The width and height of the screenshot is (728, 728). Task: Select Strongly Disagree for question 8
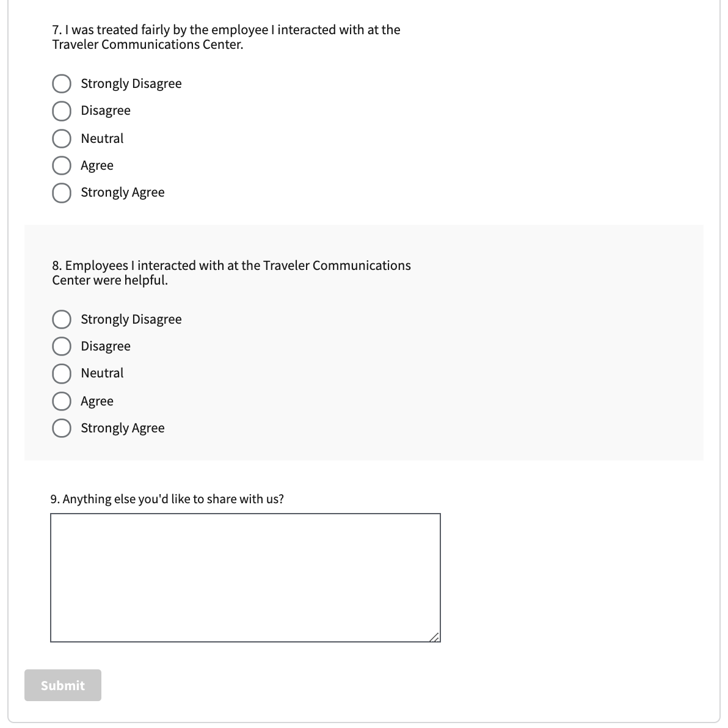(x=61, y=319)
